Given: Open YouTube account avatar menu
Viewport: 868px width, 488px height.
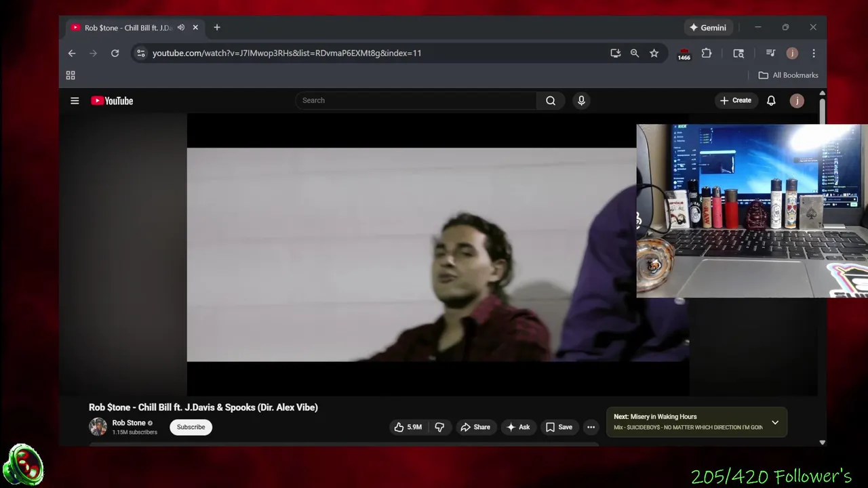Looking at the screenshot, I should click(797, 100).
